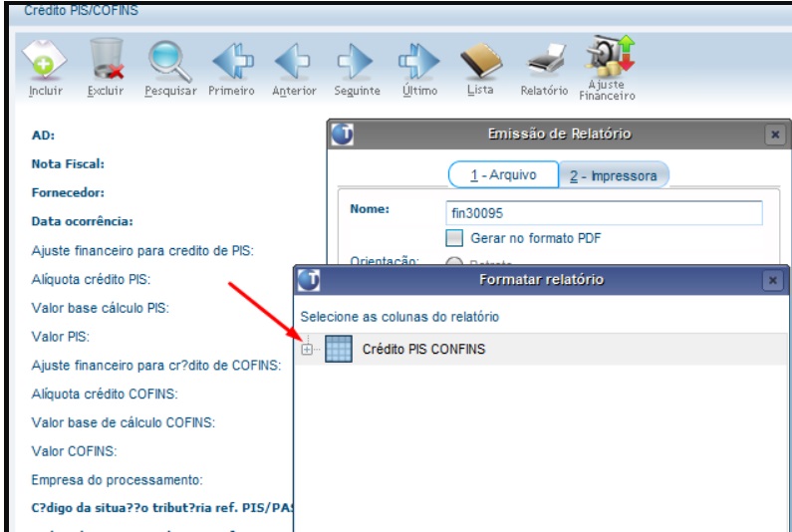Expand the Crédito PIS CONFINS tree node
The height and width of the screenshot is (532, 792).
[x=307, y=349]
